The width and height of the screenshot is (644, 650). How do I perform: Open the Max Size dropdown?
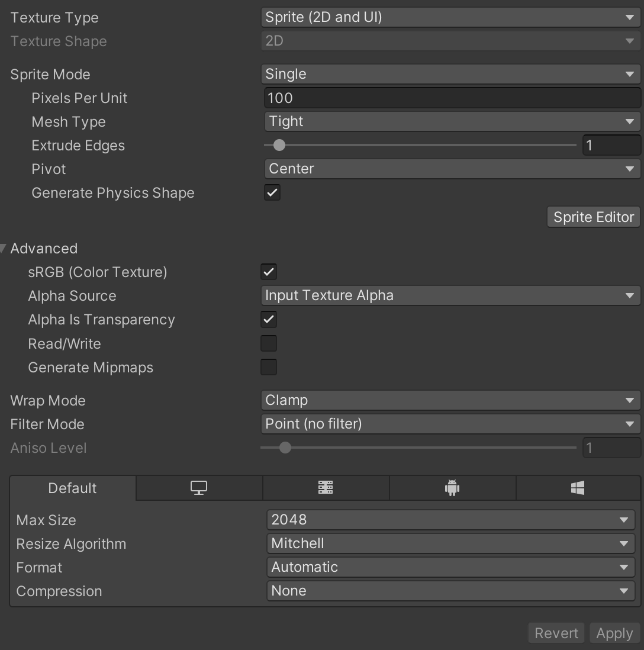click(450, 520)
